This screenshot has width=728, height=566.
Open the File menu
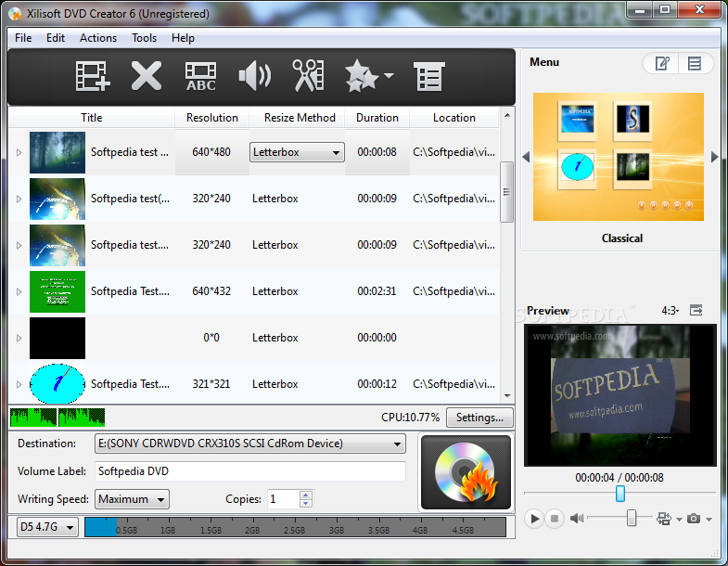pyautogui.click(x=23, y=38)
